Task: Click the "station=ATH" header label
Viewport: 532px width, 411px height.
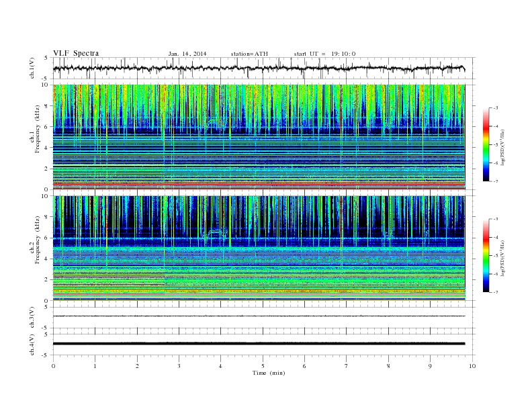Action: [249, 54]
